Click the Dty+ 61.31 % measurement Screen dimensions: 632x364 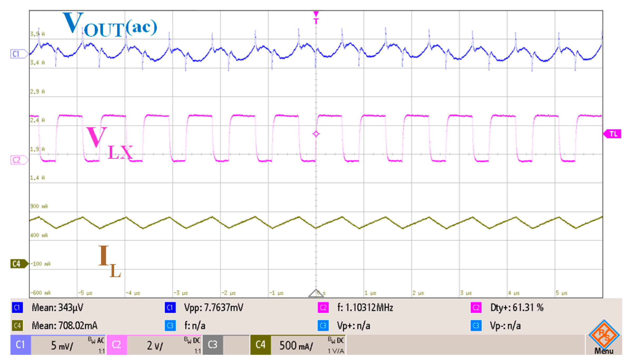[516, 307]
